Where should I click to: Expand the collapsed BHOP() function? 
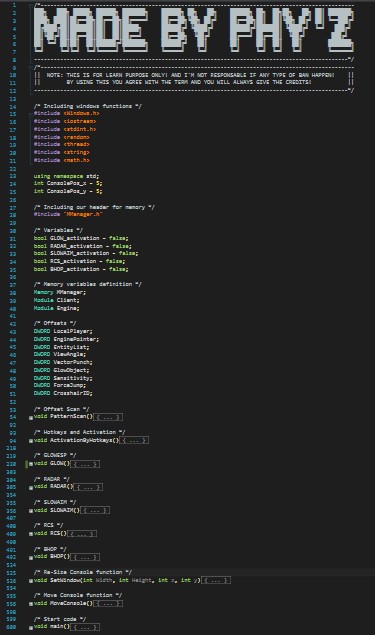[31, 558]
